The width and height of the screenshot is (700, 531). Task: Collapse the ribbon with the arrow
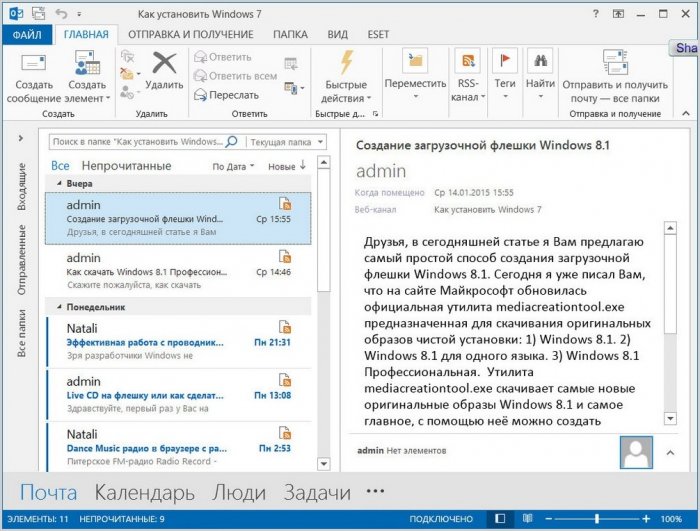pyautogui.click(x=686, y=113)
